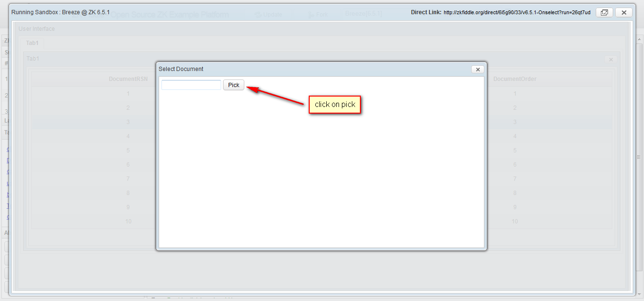Click the Breeze[6.5.1] version selector
This screenshot has width=644, height=301.
point(363,14)
